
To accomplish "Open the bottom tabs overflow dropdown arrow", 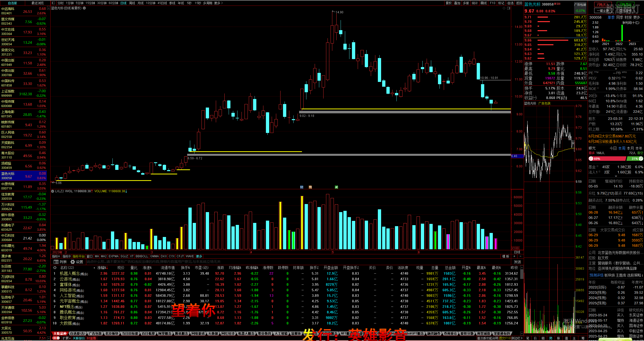I will click(521, 333).
